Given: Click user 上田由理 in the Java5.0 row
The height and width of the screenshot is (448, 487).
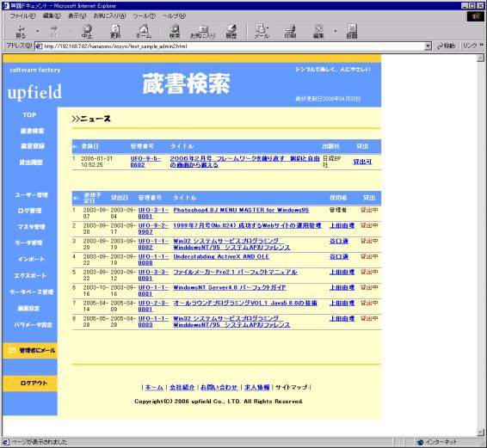Looking at the screenshot, I should click(x=342, y=304).
